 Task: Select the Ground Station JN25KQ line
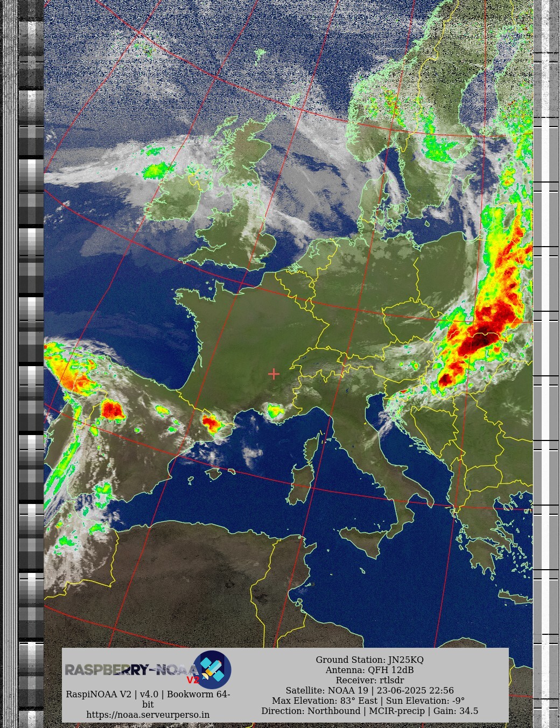pos(369,660)
